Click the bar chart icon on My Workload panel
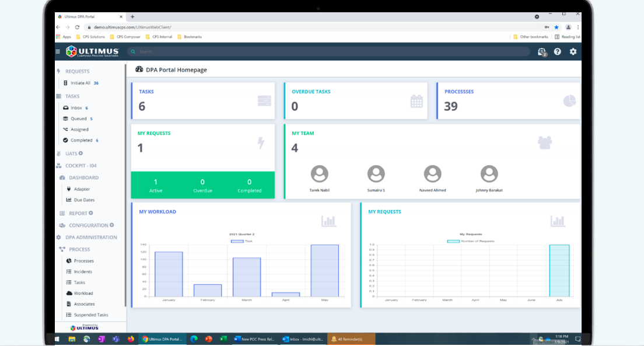The width and height of the screenshot is (644, 346). click(x=328, y=221)
